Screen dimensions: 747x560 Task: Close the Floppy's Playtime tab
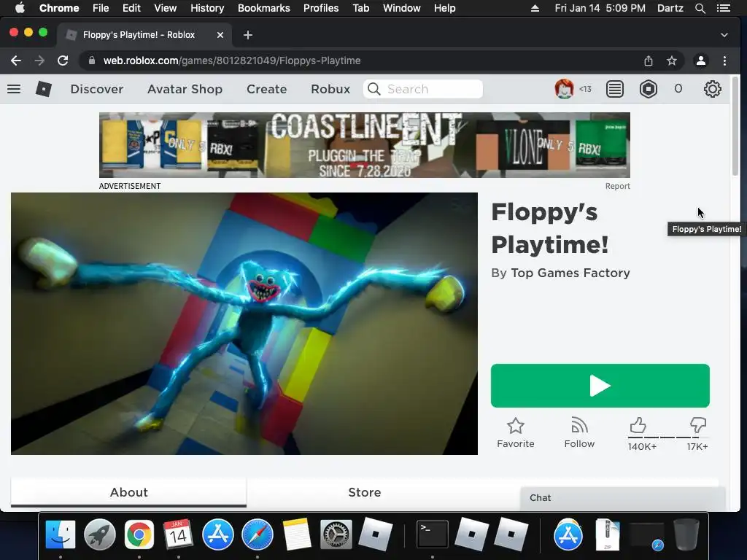pyautogui.click(x=220, y=35)
